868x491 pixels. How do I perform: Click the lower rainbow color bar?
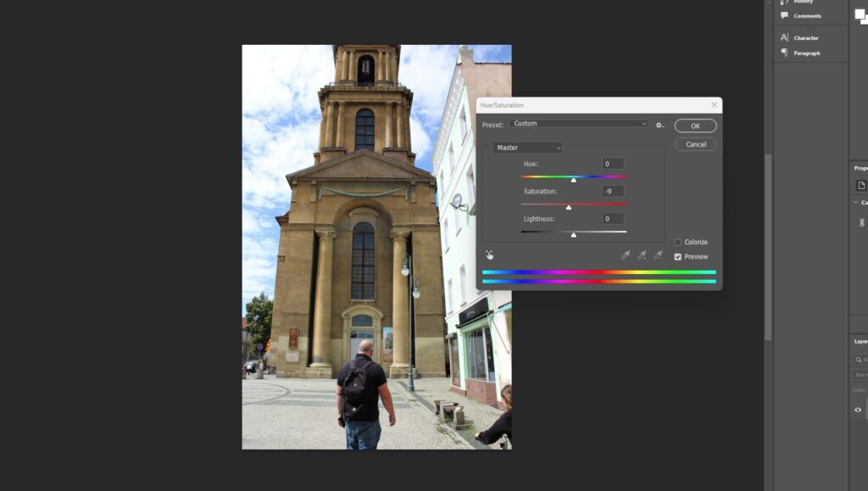[599, 282]
